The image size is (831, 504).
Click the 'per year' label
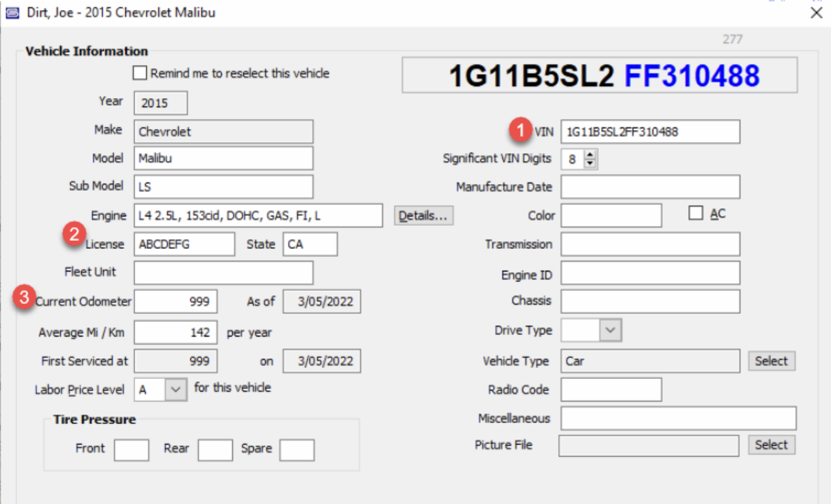pos(249,333)
